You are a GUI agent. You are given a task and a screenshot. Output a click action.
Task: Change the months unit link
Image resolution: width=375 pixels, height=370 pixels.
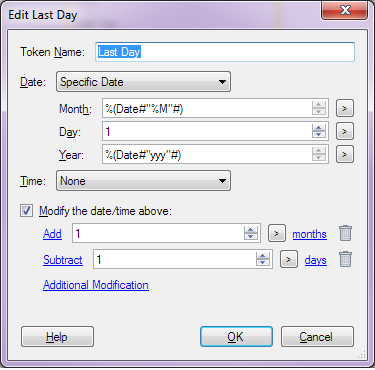309,234
